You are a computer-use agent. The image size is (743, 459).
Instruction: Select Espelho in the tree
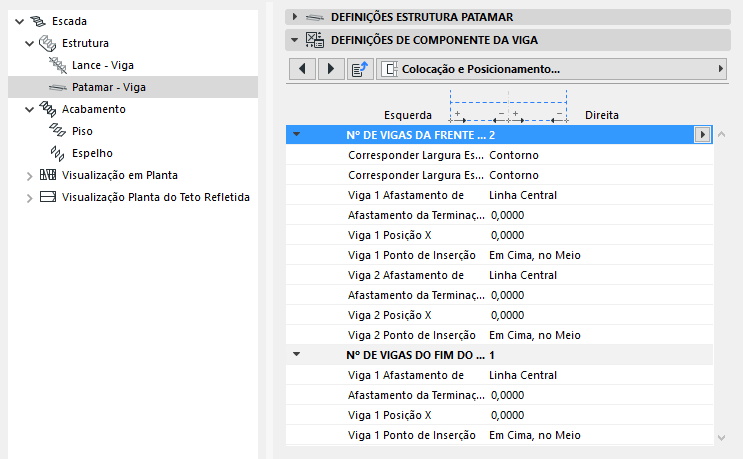(x=92, y=153)
